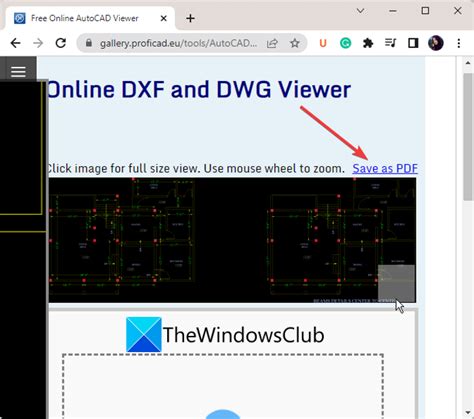Close the Free Online AutoCAD Viewer tab
The width and height of the screenshot is (474, 419).
tap(164, 18)
